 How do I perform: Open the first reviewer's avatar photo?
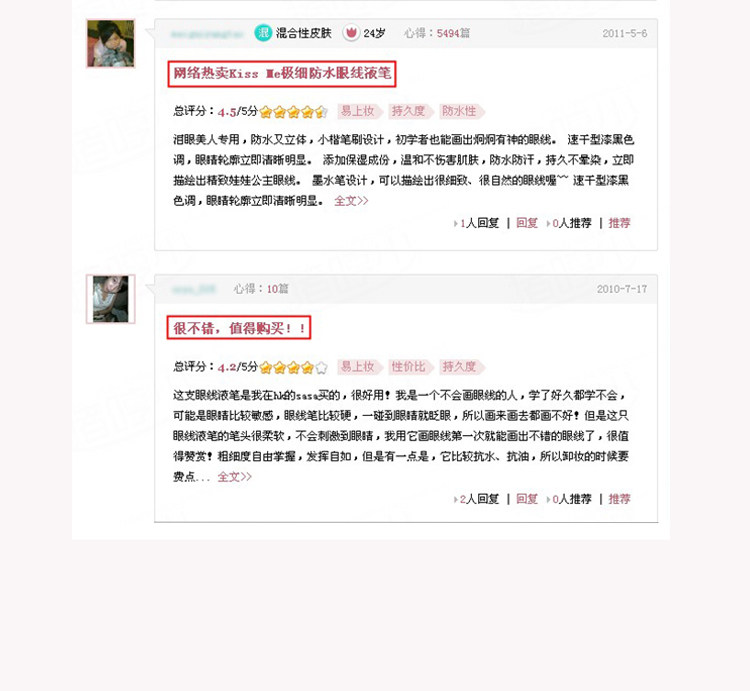point(110,44)
